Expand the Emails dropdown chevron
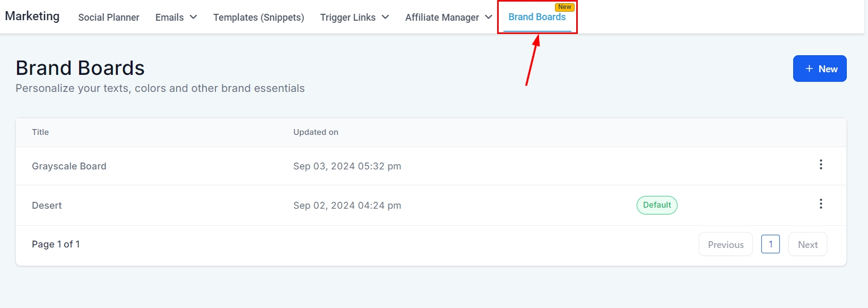 [x=194, y=17]
